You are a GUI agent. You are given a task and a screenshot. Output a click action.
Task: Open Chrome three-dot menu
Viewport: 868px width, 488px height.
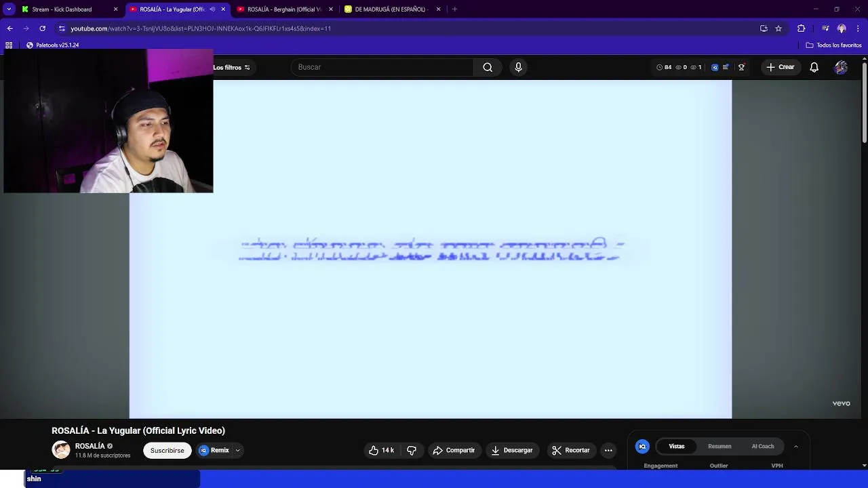point(859,28)
